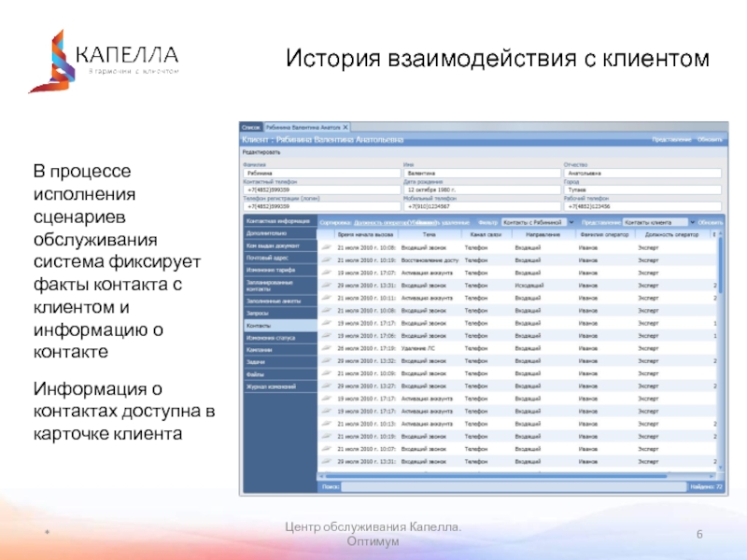This screenshot has width=747, height=560.
Task: Click the Контакты с Рябининой filter box
Action: (534, 222)
